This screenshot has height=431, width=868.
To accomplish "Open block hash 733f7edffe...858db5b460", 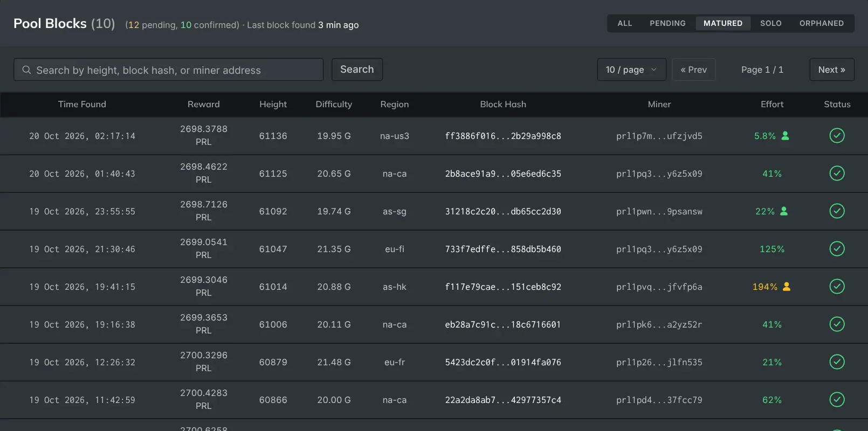I will point(503,249).
